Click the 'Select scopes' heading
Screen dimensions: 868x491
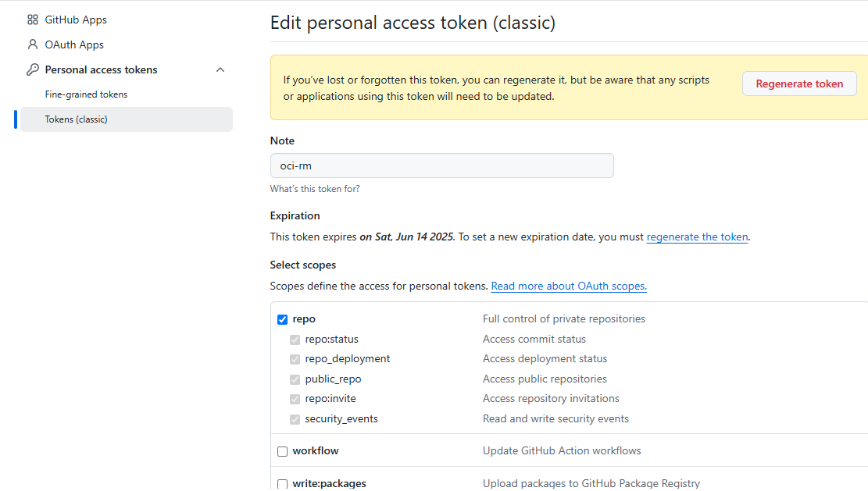tap(303, 265)
